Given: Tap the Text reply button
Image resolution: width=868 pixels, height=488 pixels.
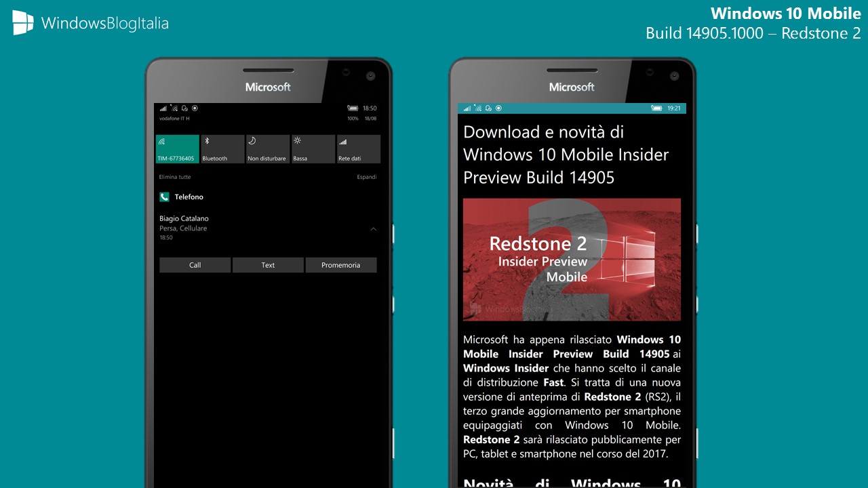Looking at the screenshot, I should (x=268, y=265).
